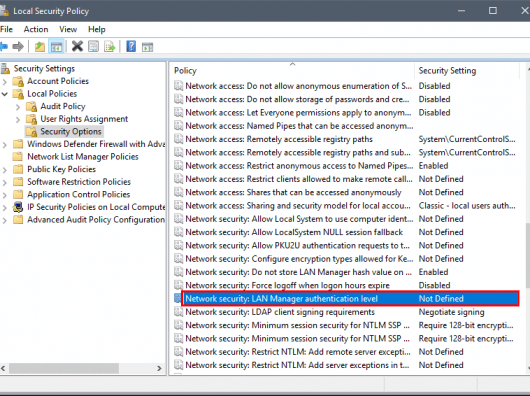This screenshot has width=530, height=396.
Task: Select Network access: Restrict clients allowed to make remote calls
Action: coord(345,179)
